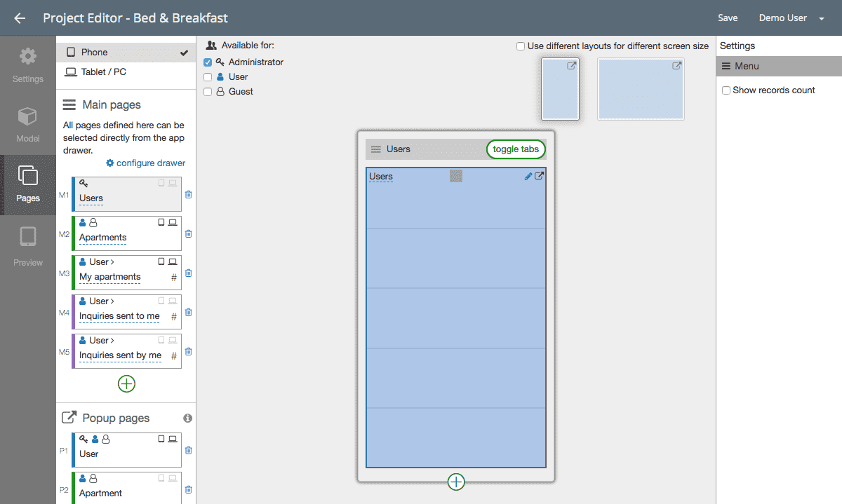Open the Demo User dropdown menu

click(x=791, y=18)
